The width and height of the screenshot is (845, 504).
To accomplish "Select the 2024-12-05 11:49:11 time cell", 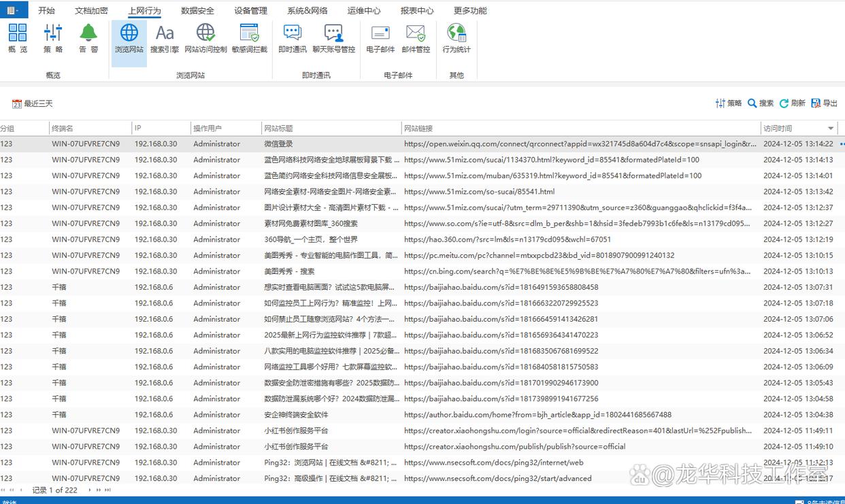I will 798,431.
